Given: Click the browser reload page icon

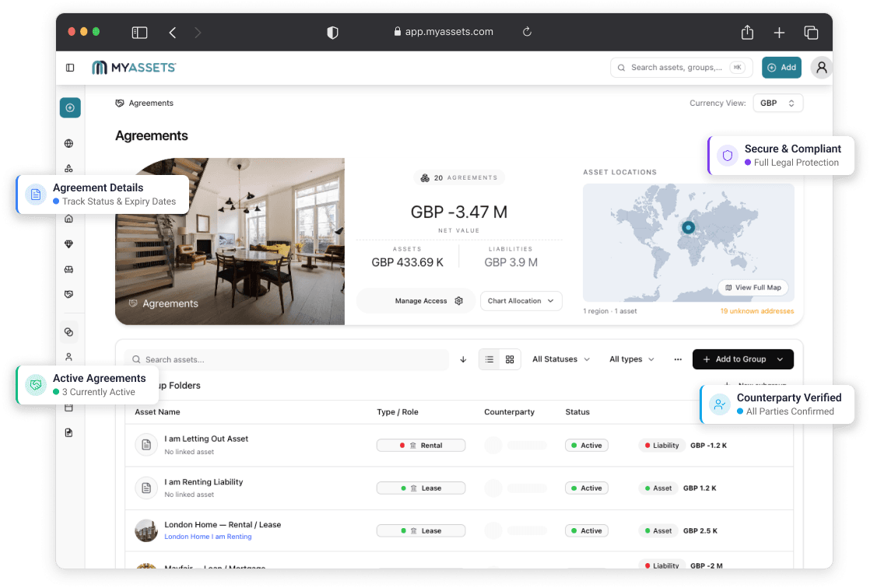Looking at the screenshot, I should pos(527,32).
